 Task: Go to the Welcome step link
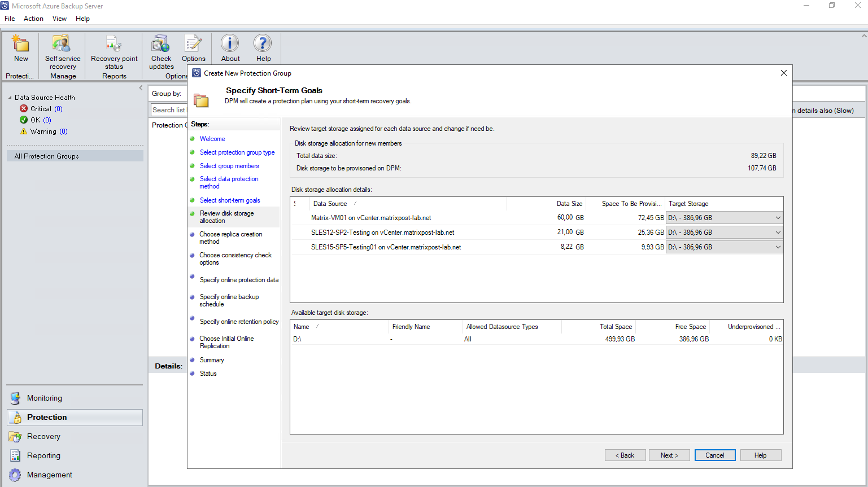(212, 139)
